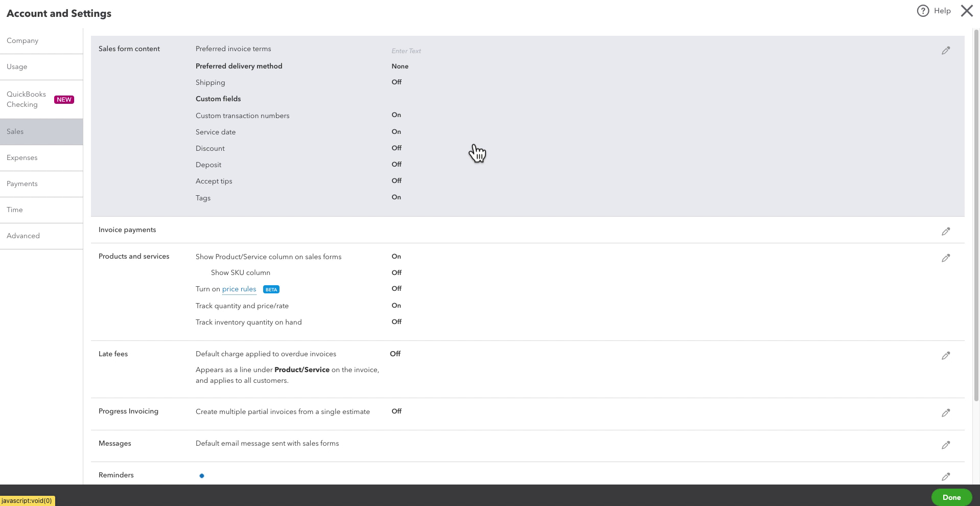Click the Invoice payments section heading
The height and width of the screenshot is (506, 980).
point(127,230)
